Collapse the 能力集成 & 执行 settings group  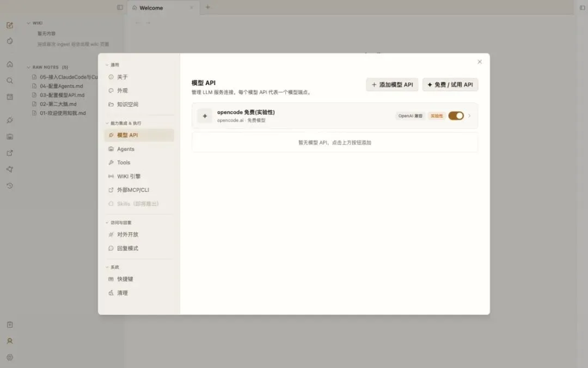point(107,123)
